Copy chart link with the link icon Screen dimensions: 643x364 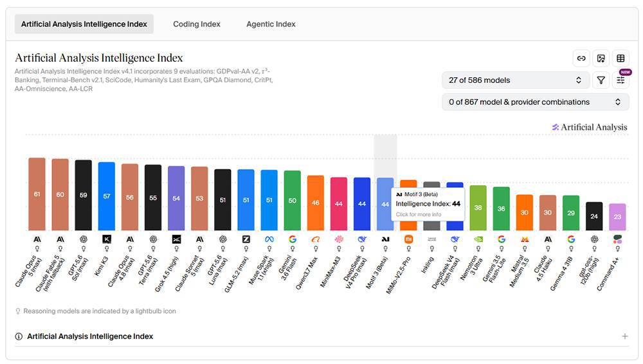[581, 59]
